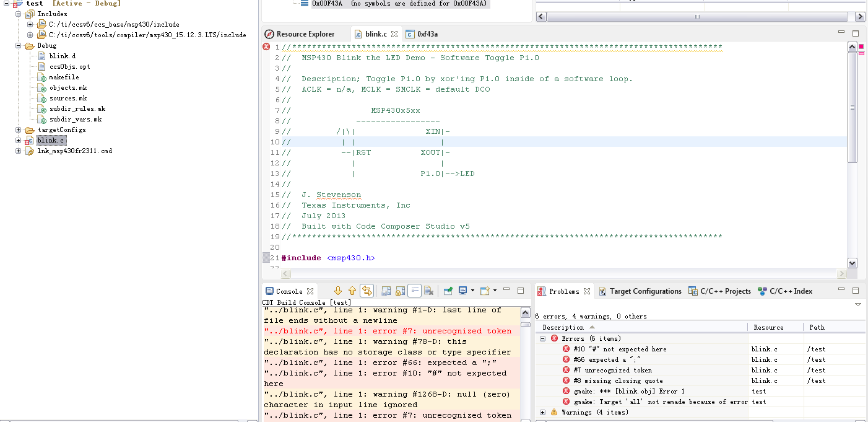Click the error marker on editor line 1
This screenshot has height=422, width=868.
point(266,47)
